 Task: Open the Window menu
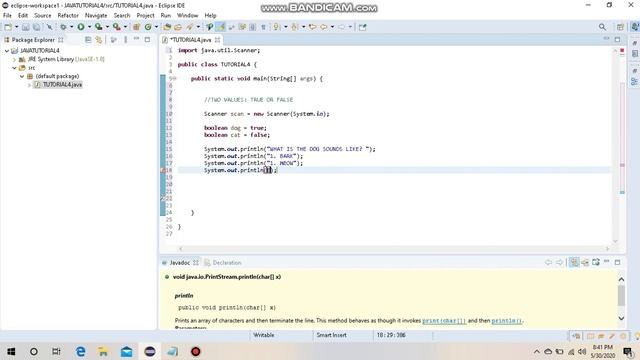coord(187,16)
